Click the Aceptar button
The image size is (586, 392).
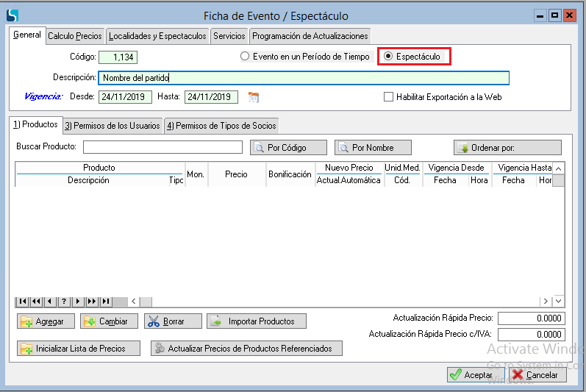[471, 375]
